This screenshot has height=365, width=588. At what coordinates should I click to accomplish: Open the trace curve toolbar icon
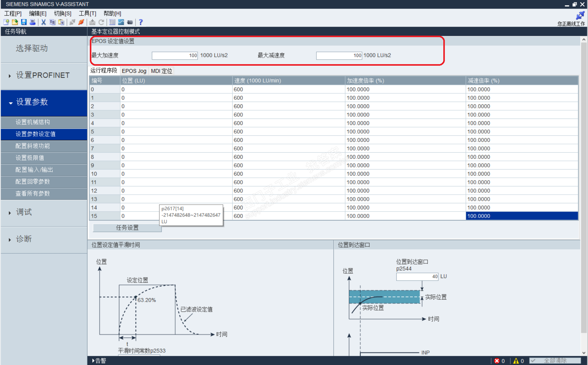121,22
